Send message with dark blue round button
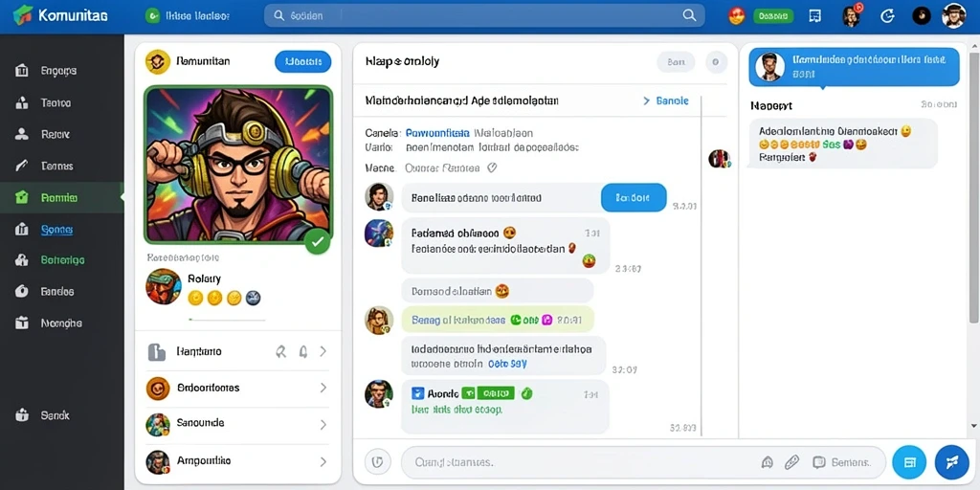 pyautogui.click(x=951, y=462)
